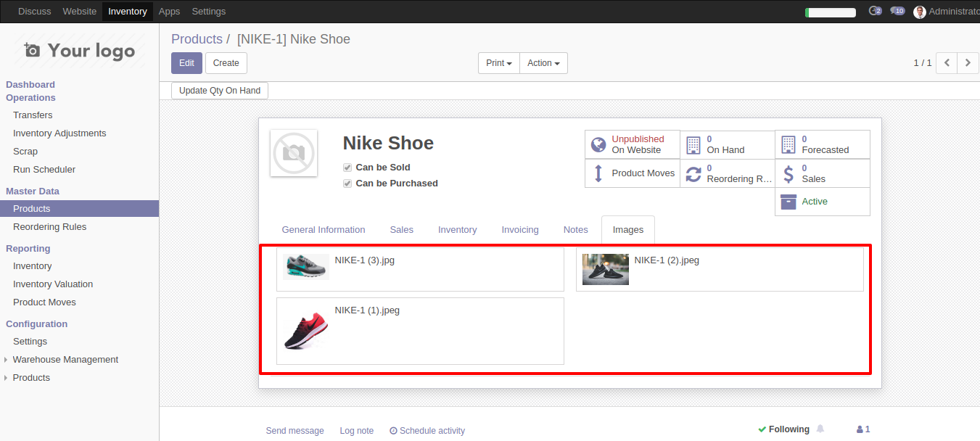The width and height of the screenshot is (980, 441).
Task: Click Log note link
Action: (x=357, y=431)
